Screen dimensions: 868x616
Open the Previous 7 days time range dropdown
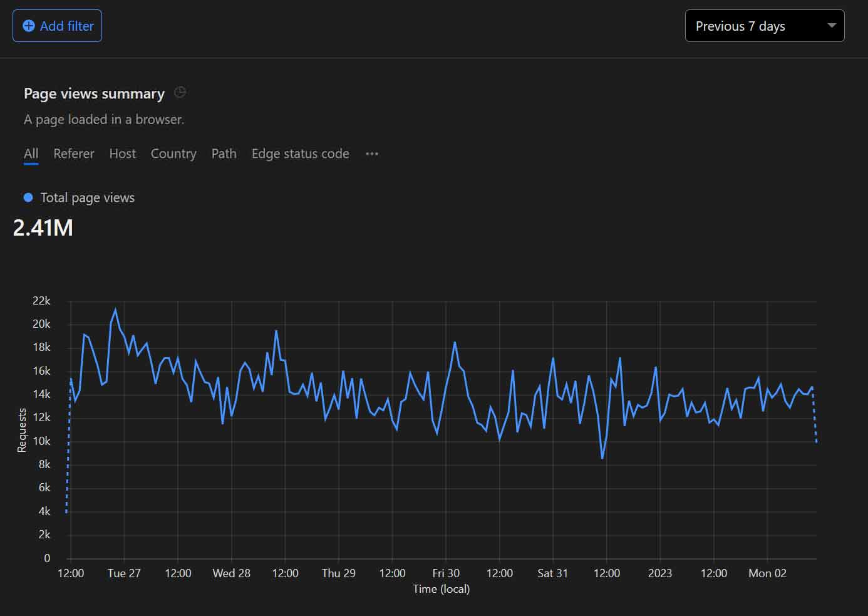tap(764, 26)
